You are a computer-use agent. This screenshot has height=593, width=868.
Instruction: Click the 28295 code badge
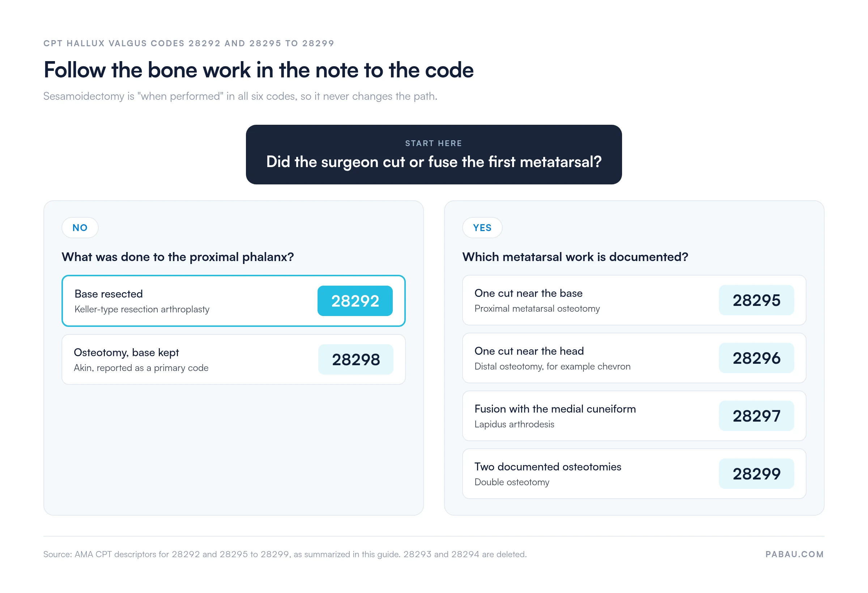click(756, 300)
